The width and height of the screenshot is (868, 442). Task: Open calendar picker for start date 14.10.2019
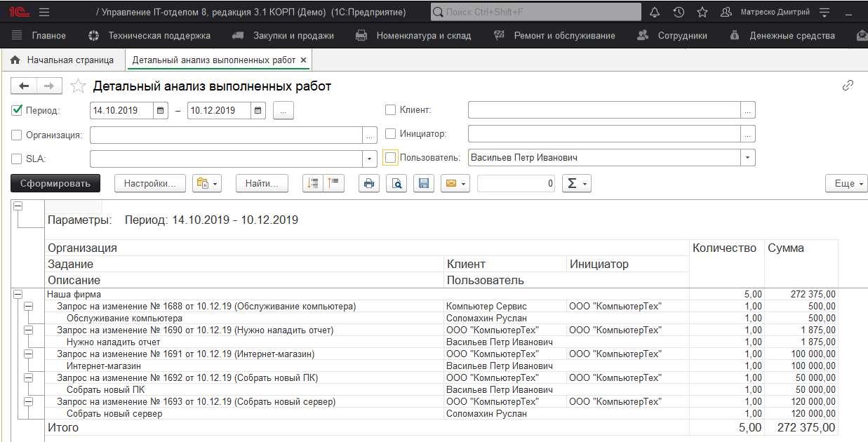161,110
